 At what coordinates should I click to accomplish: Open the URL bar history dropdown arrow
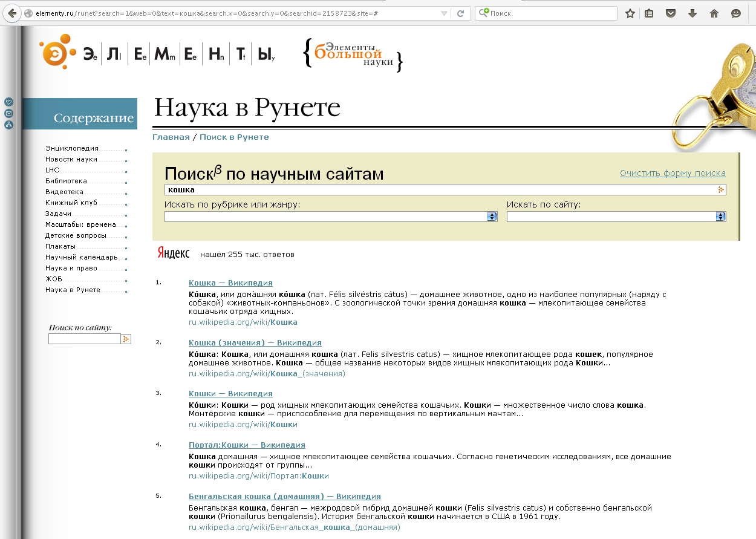(445, 13)
